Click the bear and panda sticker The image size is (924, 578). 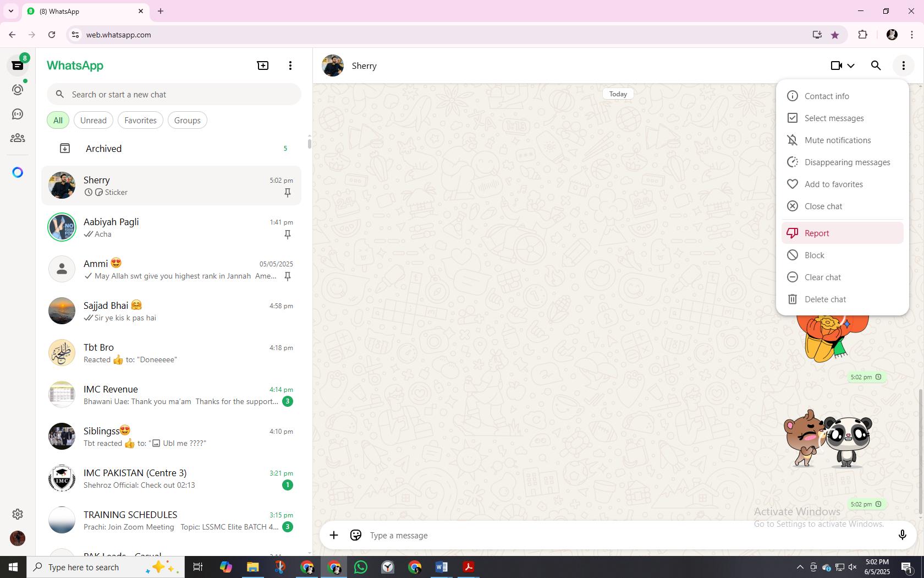coord(828,439)
